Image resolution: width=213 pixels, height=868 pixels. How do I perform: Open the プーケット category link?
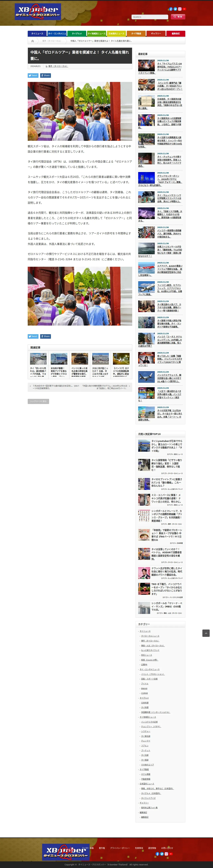(x=146, y=750)
